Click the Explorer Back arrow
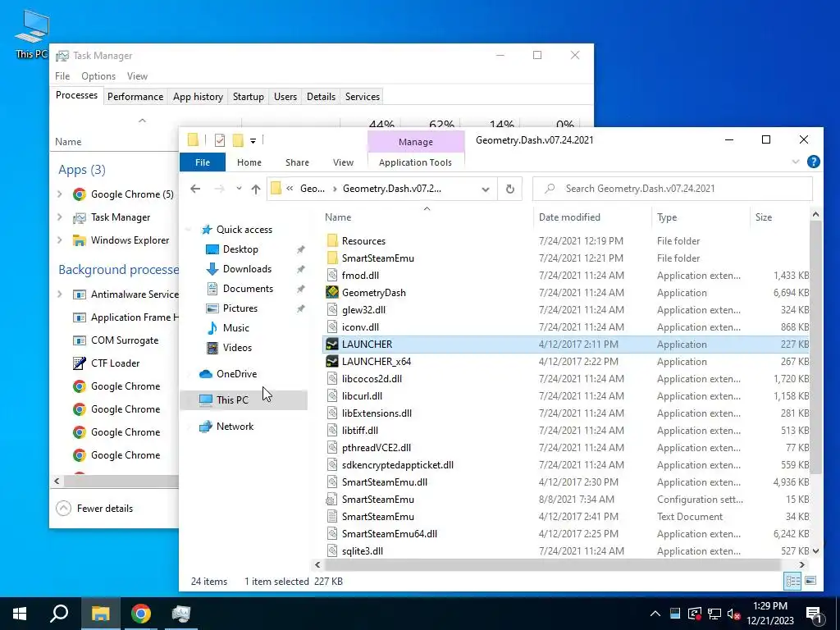This screenshot has width=840, height=630. (195, 189)
